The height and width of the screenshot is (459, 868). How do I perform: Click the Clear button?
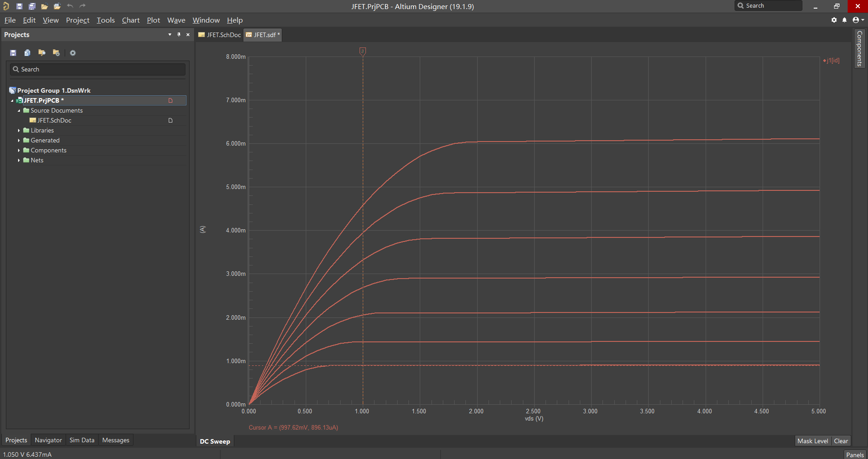pos(841,441)
